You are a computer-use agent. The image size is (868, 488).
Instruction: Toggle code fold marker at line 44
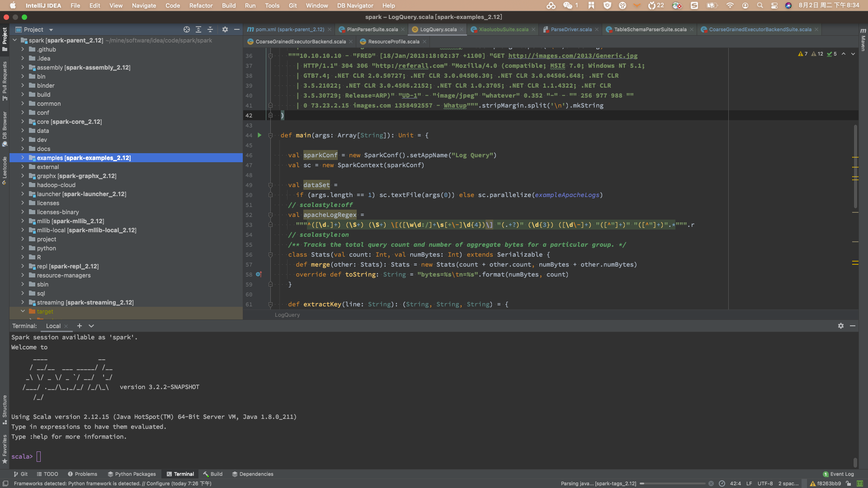tap(270, 135)
